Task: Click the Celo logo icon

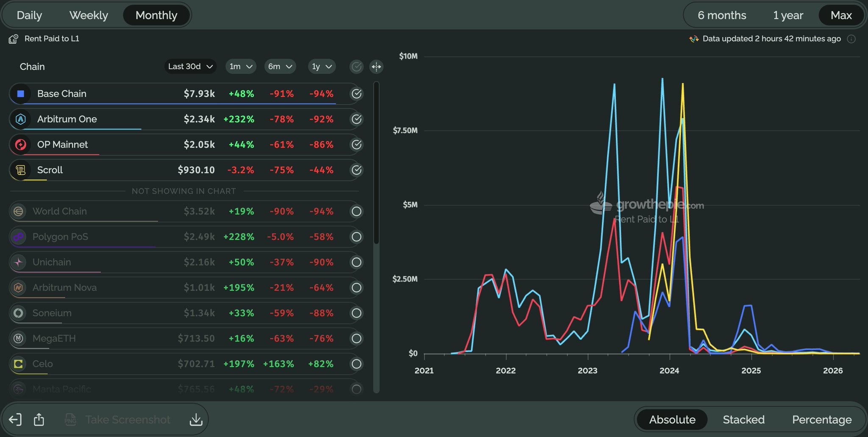Action: (18, 364)
